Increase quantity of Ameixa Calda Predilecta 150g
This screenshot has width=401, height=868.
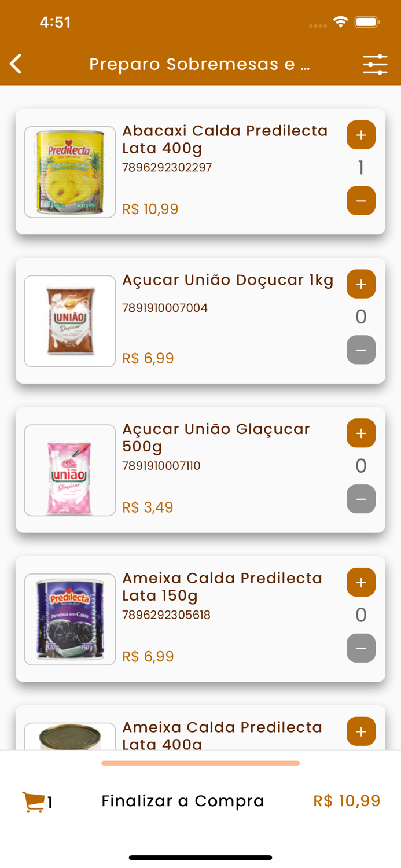pos(361,582)
